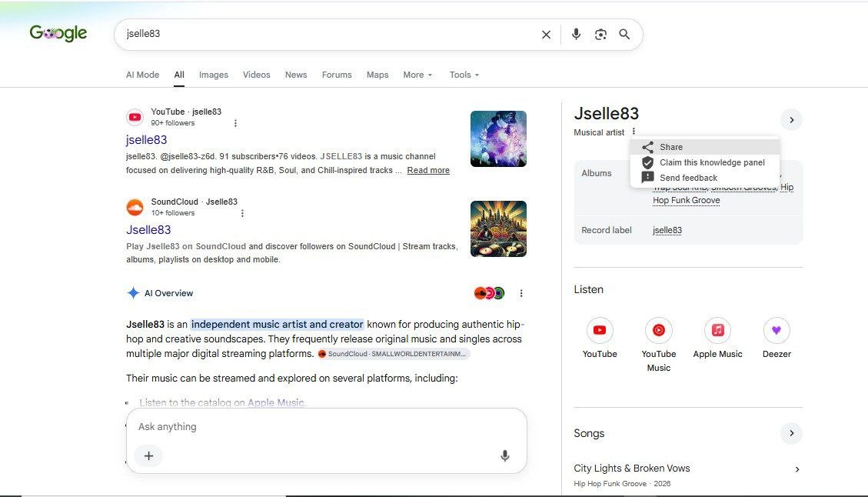Click SoundCloud favicon in second result
The height and width of the screenshot is (497, 868).
coord(135,207)
